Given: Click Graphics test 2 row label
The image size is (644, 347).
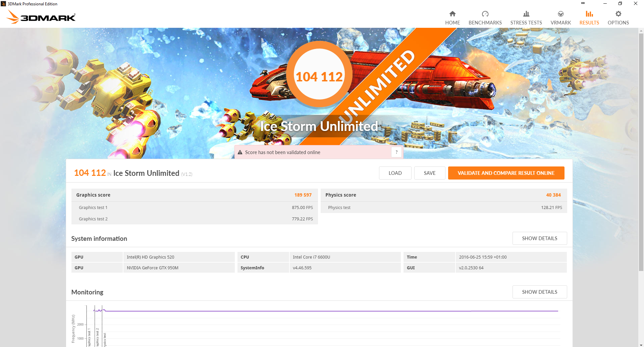Looking at the screenshot, I should coord(93,219).
